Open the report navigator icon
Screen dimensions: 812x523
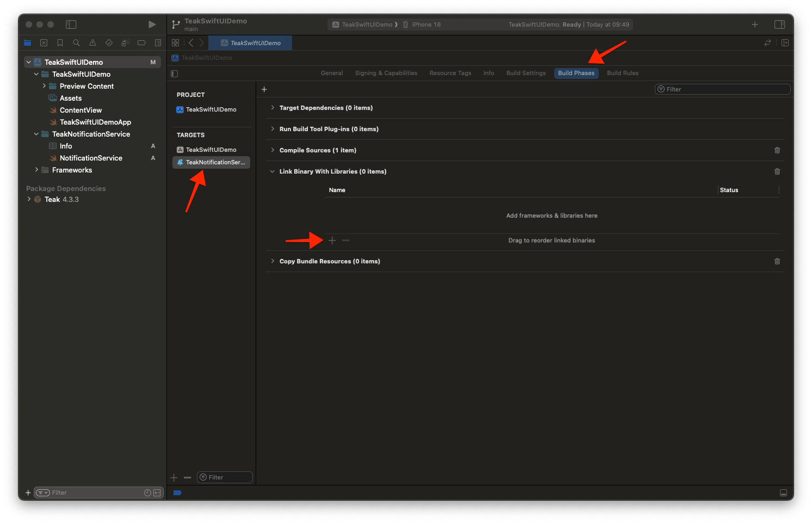[x=158, y=43]
